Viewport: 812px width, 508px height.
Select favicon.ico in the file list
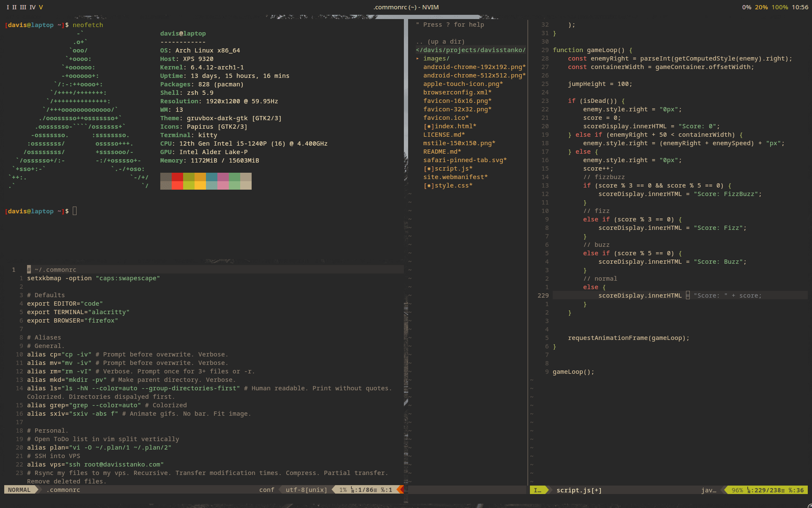point(446,118)
